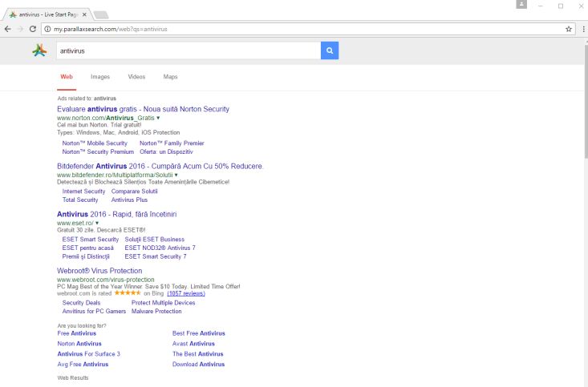Open Bitdefender Internet Security sitelink
The image size is (588, 387).
tap(83, 191)
